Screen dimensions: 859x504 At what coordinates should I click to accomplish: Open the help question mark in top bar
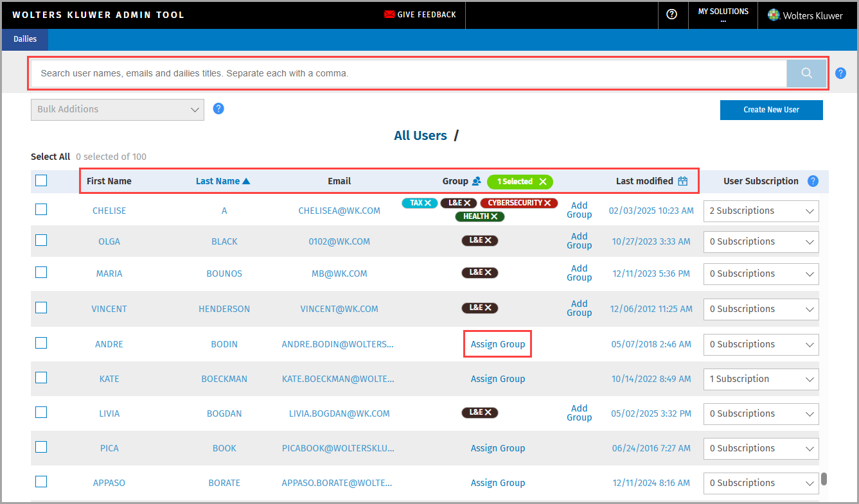[672, 14]
